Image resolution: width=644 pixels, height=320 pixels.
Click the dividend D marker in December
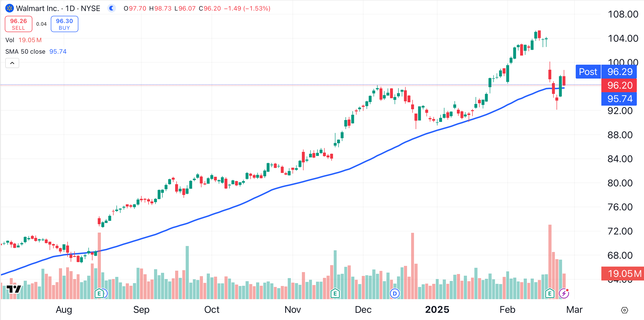[395, 293]
